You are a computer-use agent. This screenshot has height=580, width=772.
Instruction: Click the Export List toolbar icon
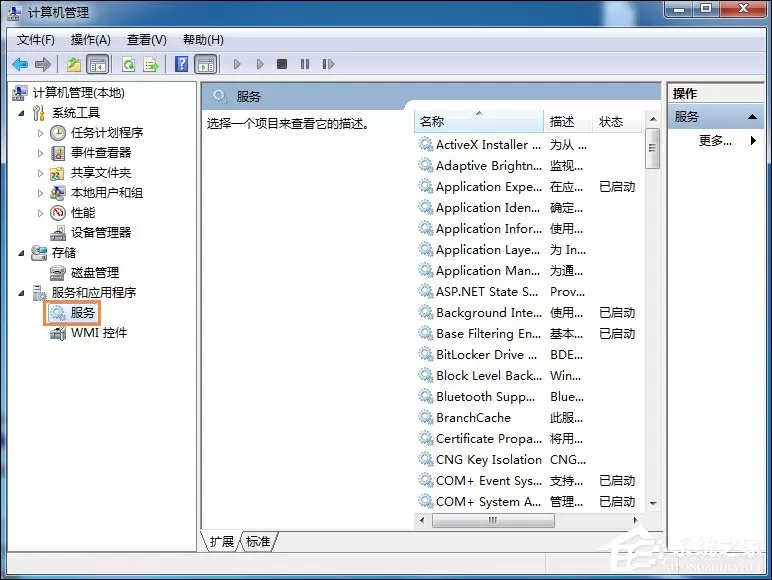151,64
